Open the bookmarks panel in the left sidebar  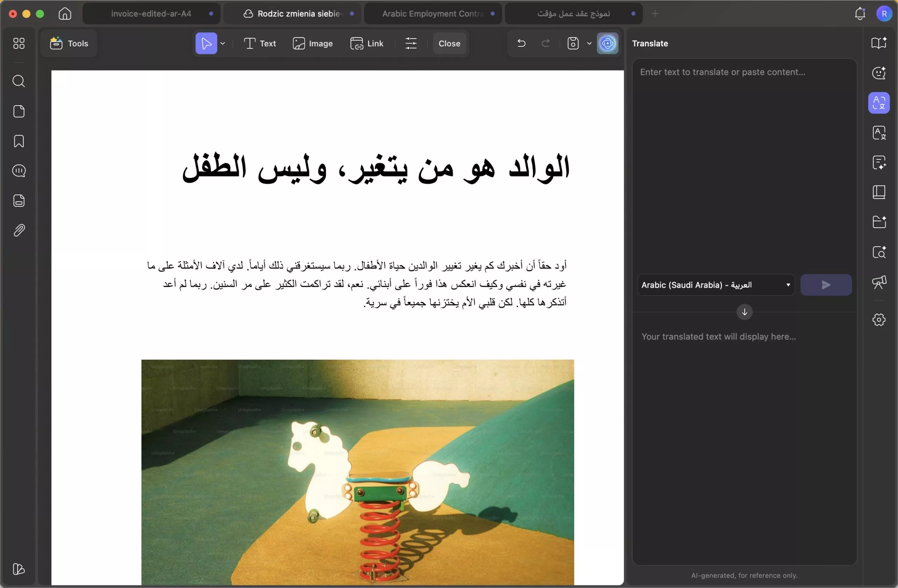coord(18,141)
